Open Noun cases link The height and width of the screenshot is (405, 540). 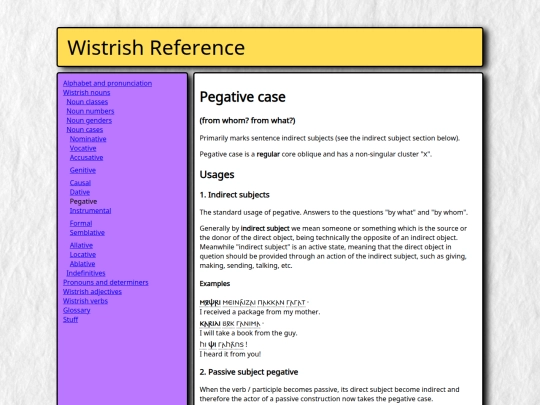pos(85,130)
